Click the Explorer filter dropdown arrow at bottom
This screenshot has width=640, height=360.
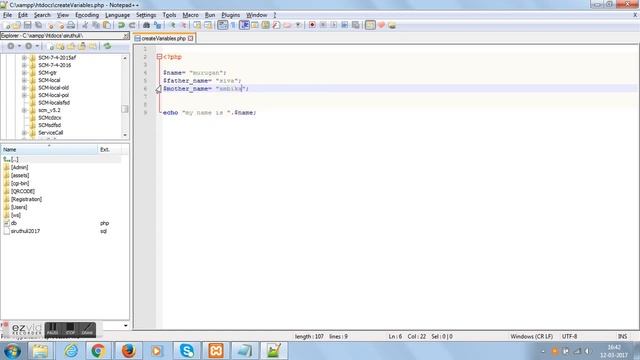(125, 325)
